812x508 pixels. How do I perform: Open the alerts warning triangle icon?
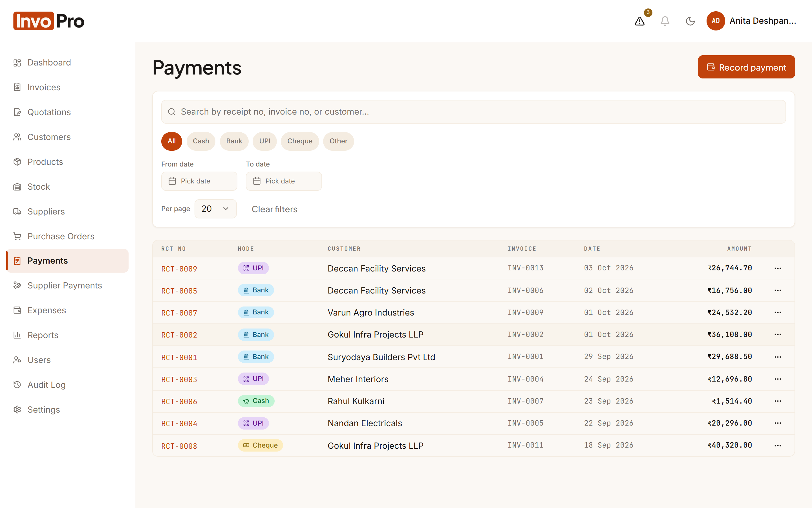coord(639,21)
